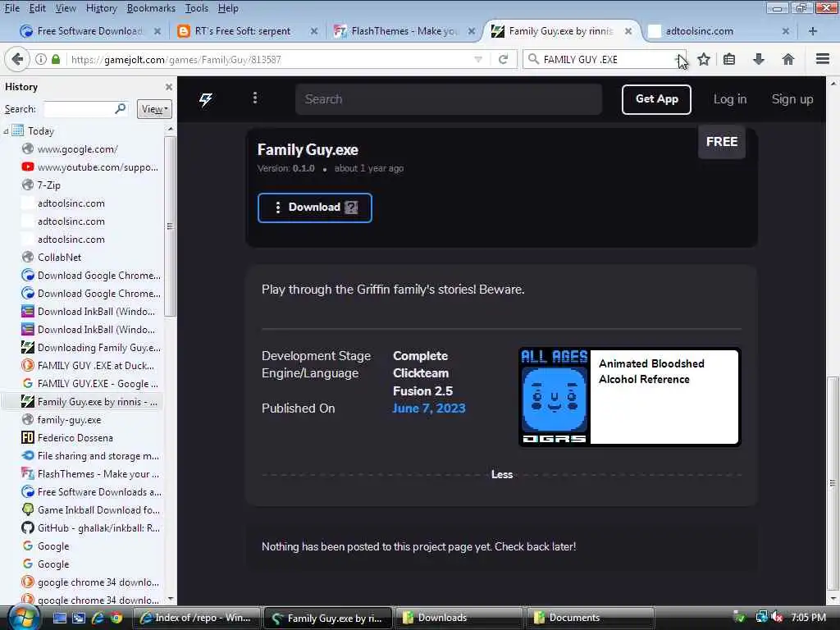Viewport: 840px width, 630px height.
Task: Click the network tray icon
Action: pyautogui.click(x=761, y=617)
